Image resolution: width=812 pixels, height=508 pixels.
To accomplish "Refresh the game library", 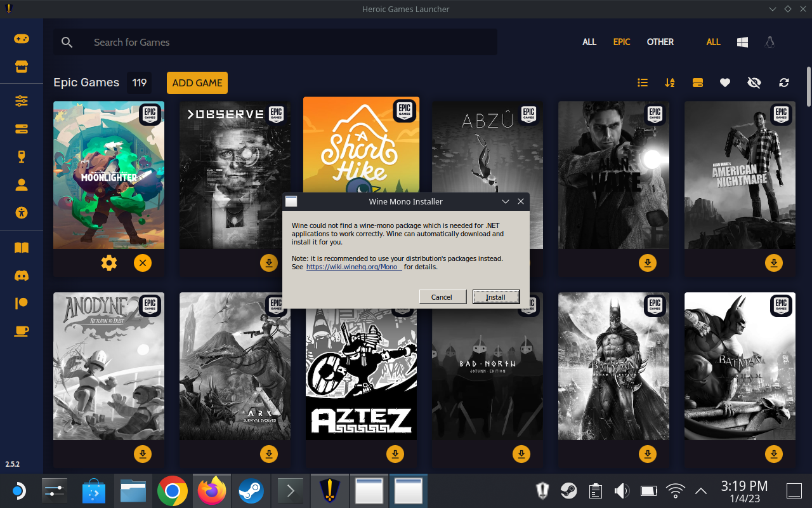I will [783, 83].
